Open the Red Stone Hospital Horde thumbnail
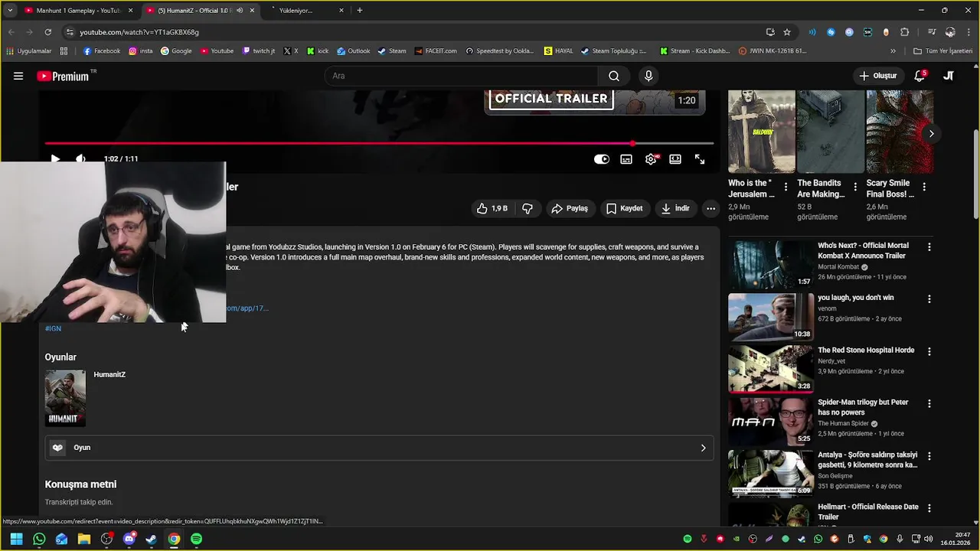Image resolution: width=980 pixels, height=551 pixels. [x=771, y=369]
